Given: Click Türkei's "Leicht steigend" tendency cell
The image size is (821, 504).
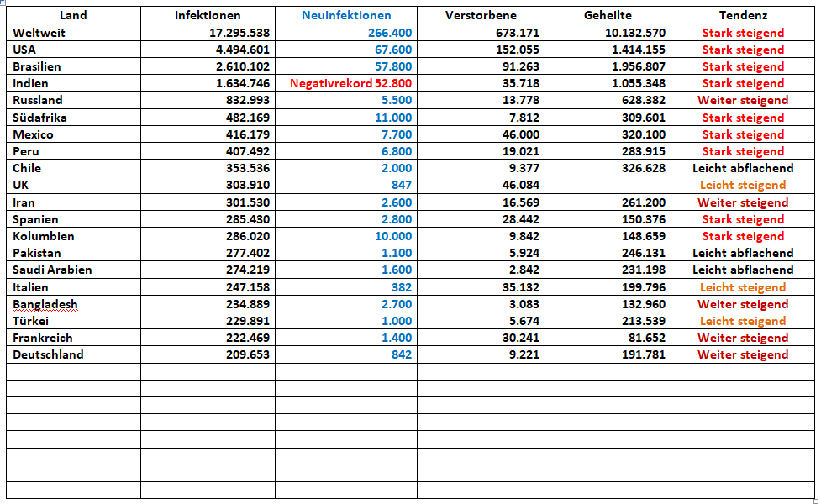Looking at the screenshot, I should coord(743,321).
